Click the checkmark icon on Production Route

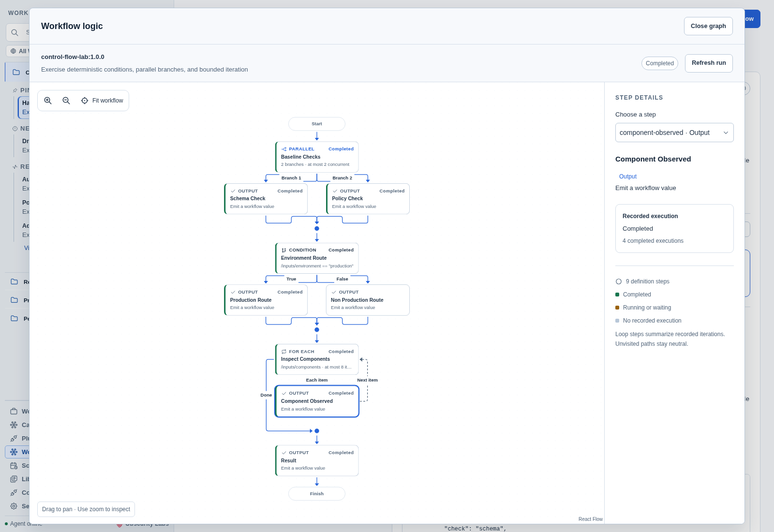[x=233, y=292]
